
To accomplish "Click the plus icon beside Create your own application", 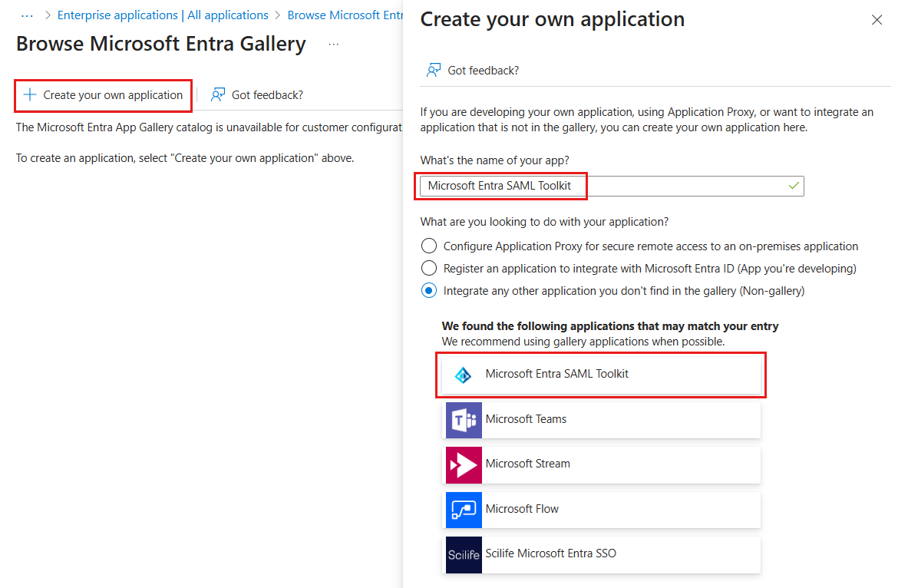I will tap(30, 95).
